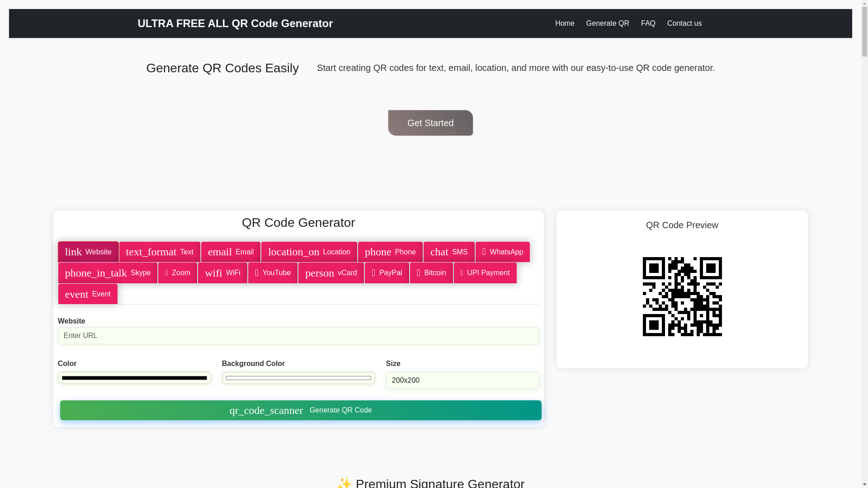This screenshot has width=868, height=488.
Task: Select the Bitcoin QR type tab
Action: 431,273
